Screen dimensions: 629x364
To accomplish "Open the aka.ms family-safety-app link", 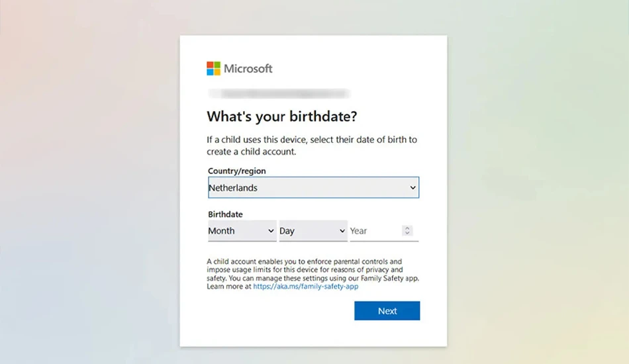I will pos(306,286).
